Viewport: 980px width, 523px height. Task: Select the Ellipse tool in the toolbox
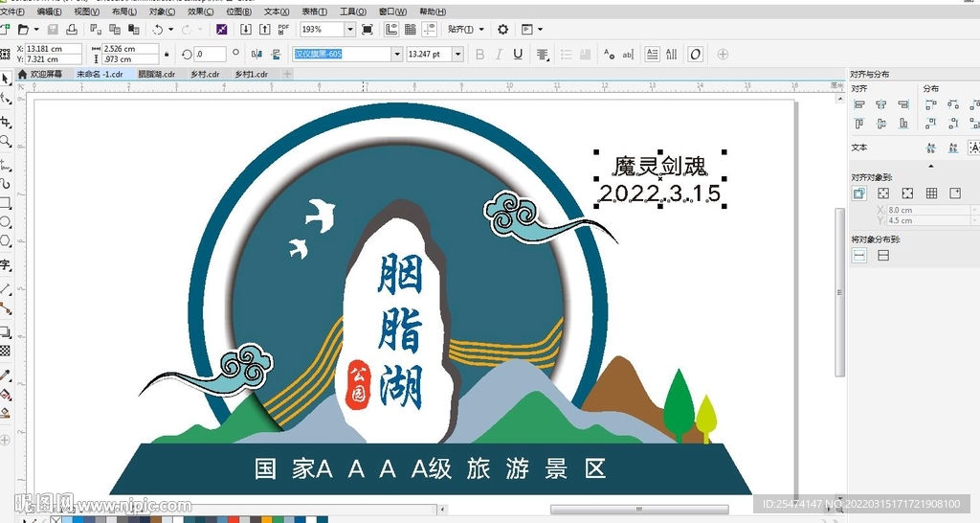coord(5,222)
